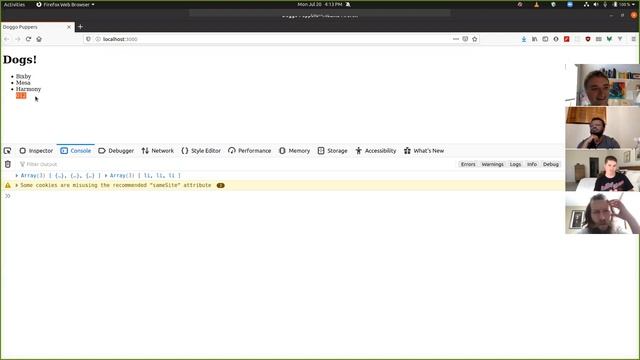
Task: Activate the element picker tool in devtools
Action: [x=7, y=151]
